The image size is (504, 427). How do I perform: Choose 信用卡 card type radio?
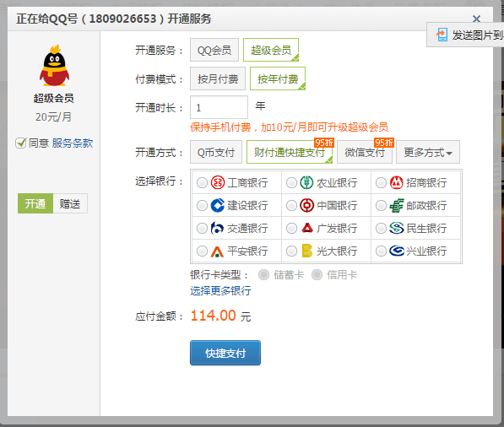tap(317, 275)
